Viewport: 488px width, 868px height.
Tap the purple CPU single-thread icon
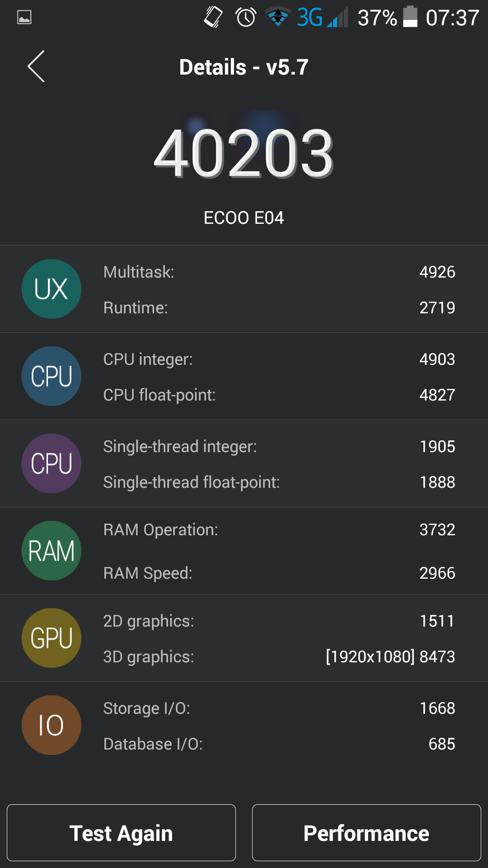[52, 463]
